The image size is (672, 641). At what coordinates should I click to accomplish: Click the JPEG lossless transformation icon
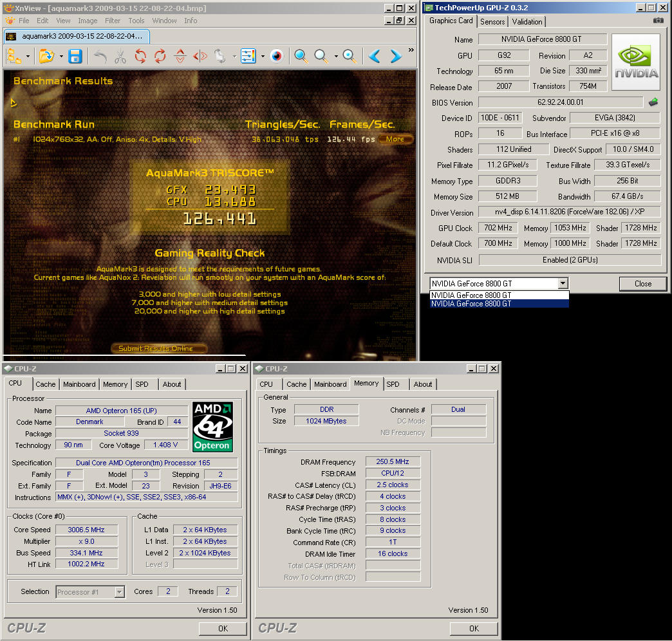pos(220,56)
